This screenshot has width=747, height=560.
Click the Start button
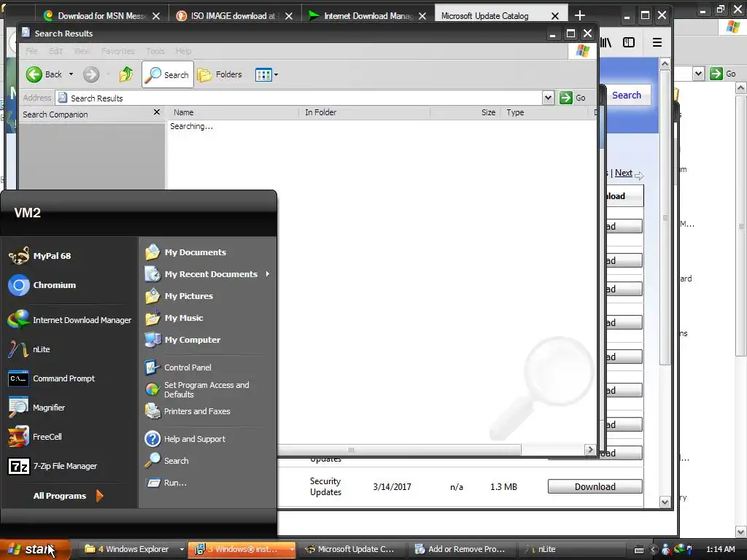pos(35,550)
